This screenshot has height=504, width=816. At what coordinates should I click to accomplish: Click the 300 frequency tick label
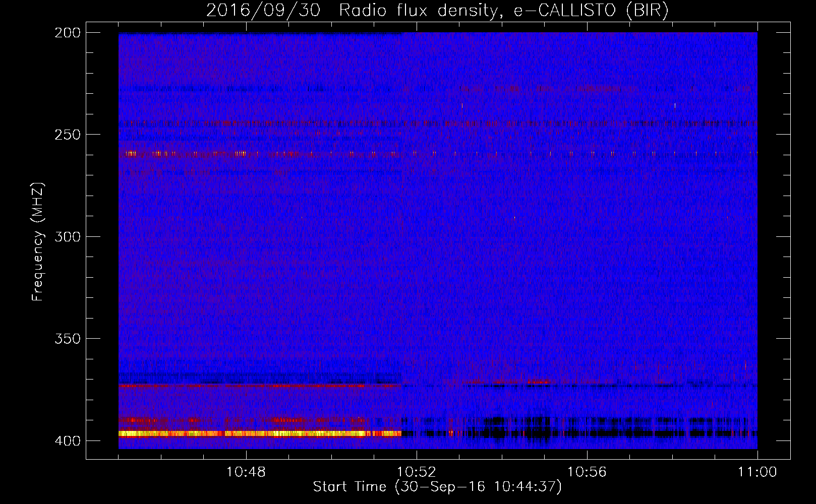tap(67, 236)
